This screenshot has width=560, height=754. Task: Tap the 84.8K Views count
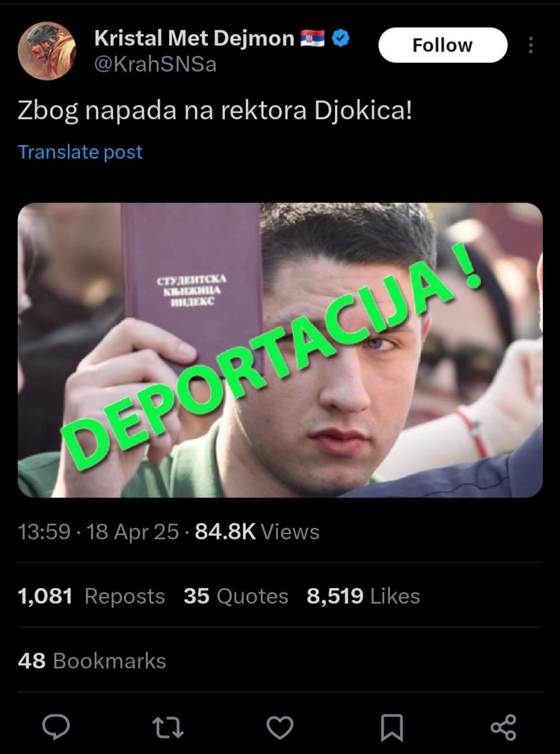click(257, 532)
